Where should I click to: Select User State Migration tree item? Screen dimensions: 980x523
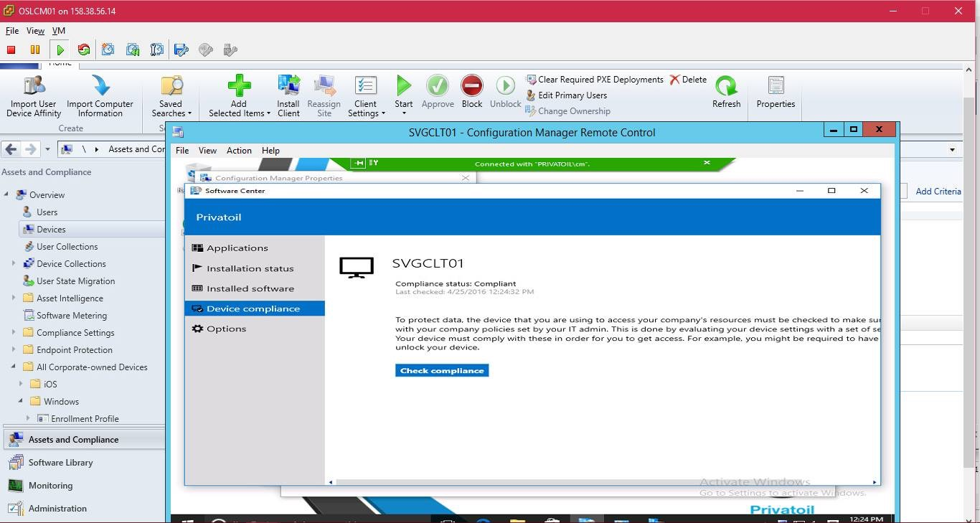pos(75,281)
